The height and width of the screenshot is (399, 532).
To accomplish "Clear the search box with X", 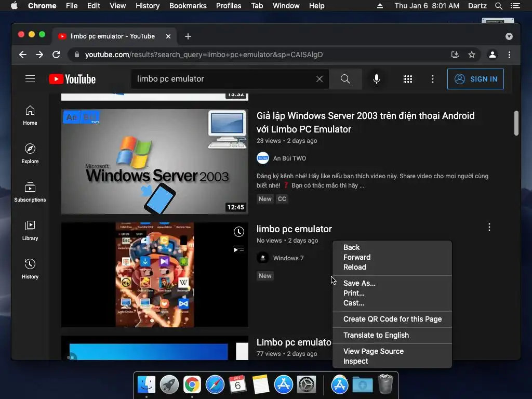I will (x=320, y=79).
